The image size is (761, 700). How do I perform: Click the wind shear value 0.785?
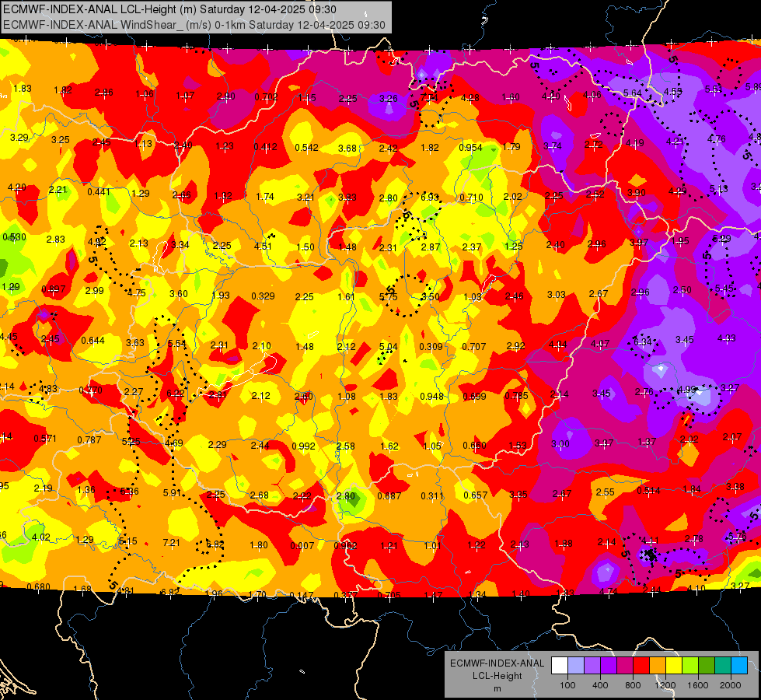click(516, 395)
